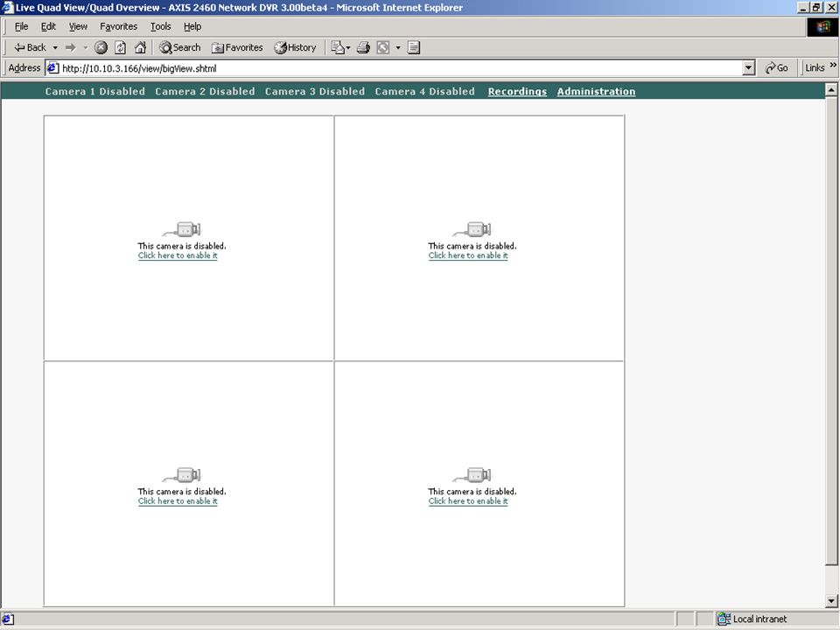
Task: Stop page loading with Stop icon
Action: click(101, 47)
